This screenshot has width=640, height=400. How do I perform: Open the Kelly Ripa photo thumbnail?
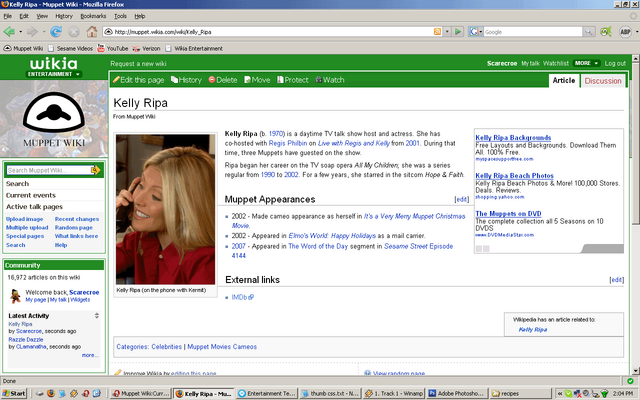(x=165, y=209)
